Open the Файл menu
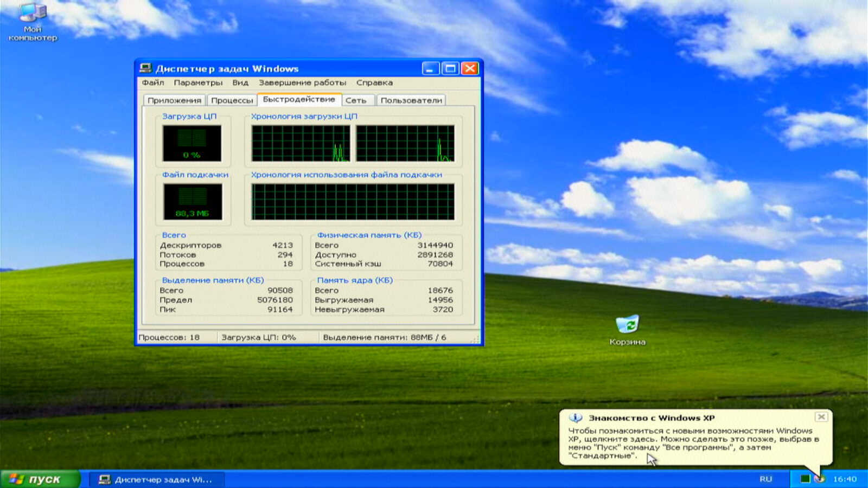Viewport: 868px width, 488px height. pyautogui.click(x=152, y=83)
